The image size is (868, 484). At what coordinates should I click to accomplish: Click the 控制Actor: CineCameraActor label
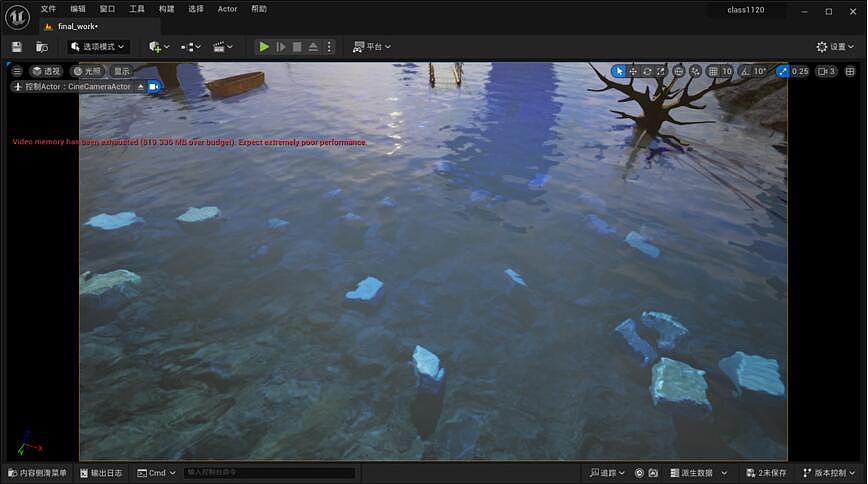point(78,87)
